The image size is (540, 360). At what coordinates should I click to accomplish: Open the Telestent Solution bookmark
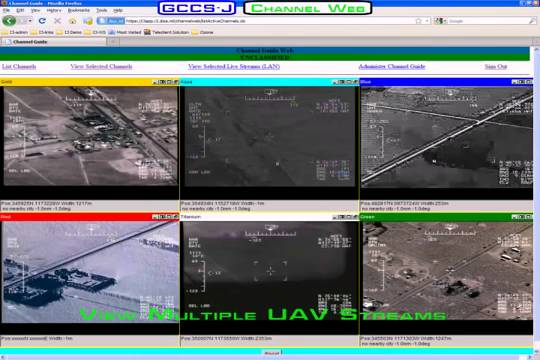[x=167, y=32]
